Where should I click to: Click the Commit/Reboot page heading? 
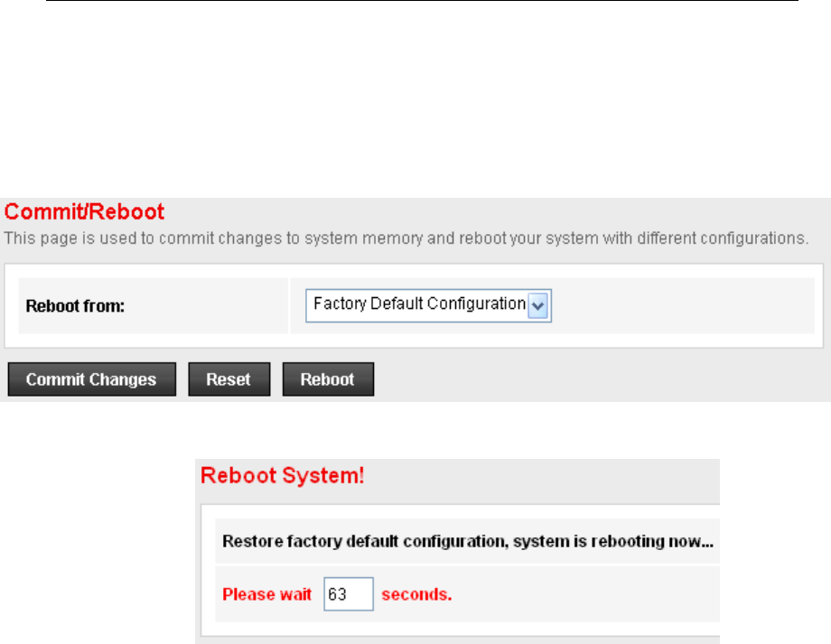(x=85, y=213)
